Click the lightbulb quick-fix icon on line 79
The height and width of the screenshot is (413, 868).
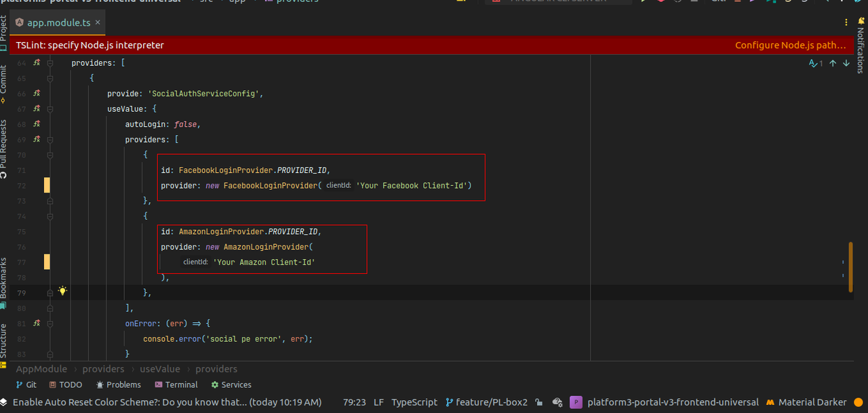click(x=62, y=291)
